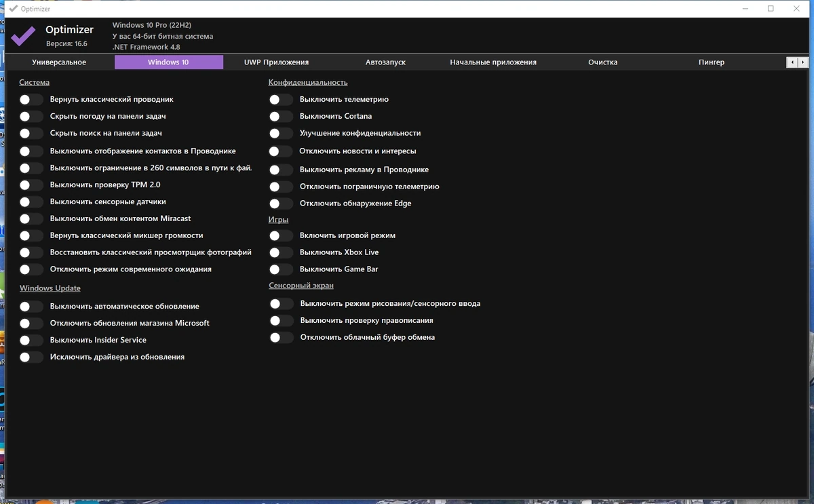Viewport: 814px width, 504px height.
Task: Click the 'Система' section heading
Action: [35, 83]
